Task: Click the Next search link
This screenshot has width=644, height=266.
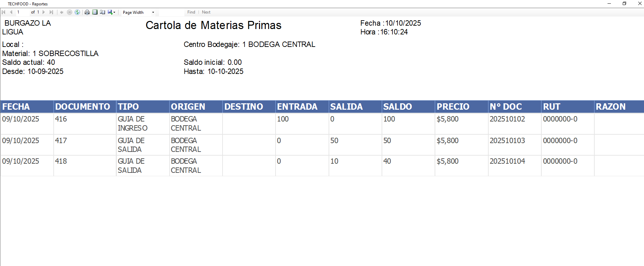Action: (206, 12)
